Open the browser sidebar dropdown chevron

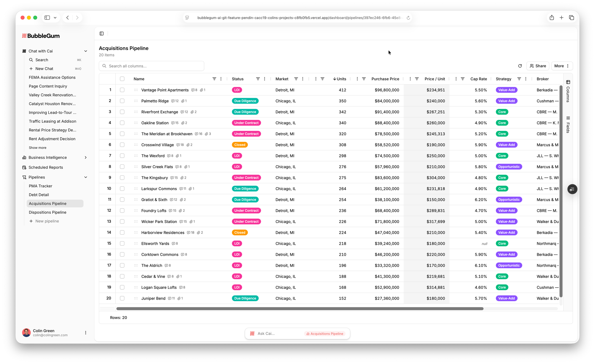point(55,18)
